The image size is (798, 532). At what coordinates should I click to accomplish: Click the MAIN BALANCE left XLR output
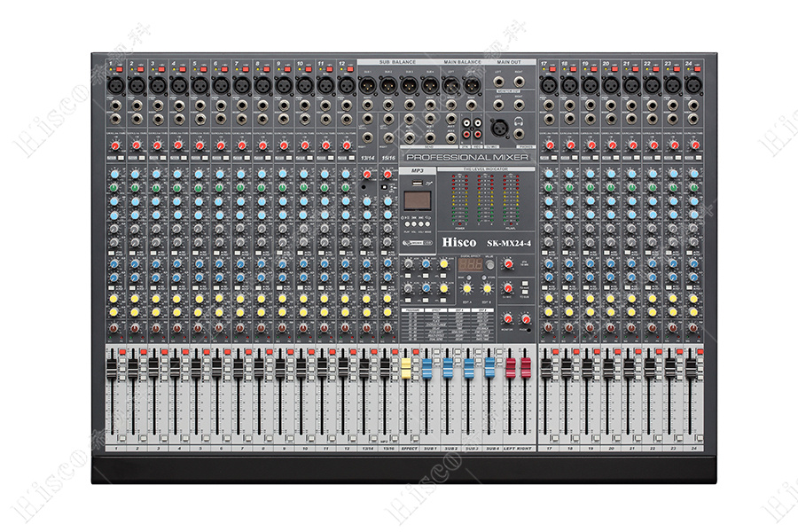451,85
